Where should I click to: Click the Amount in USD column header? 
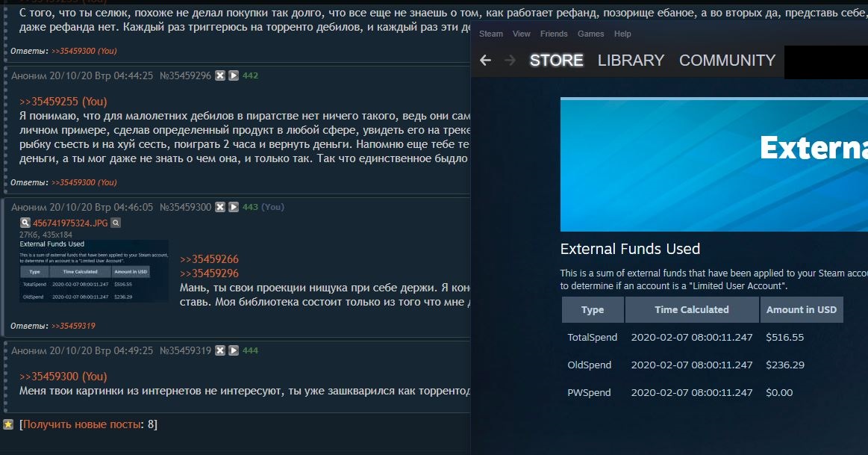[802, 310]
